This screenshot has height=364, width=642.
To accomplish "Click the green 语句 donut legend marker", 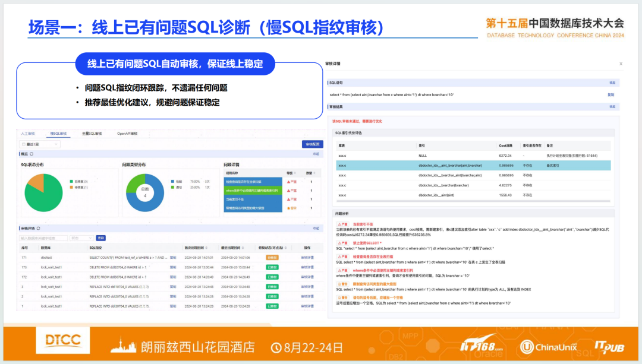I will [172, 187].
